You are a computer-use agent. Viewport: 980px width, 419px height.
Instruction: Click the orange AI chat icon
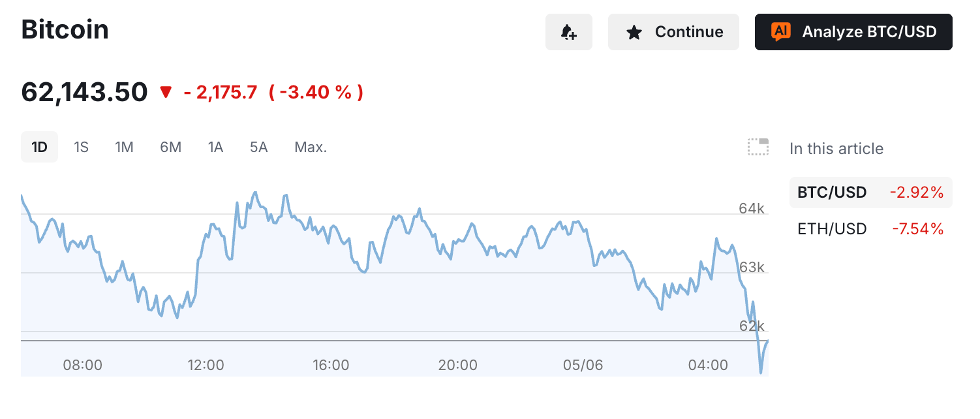780,31
